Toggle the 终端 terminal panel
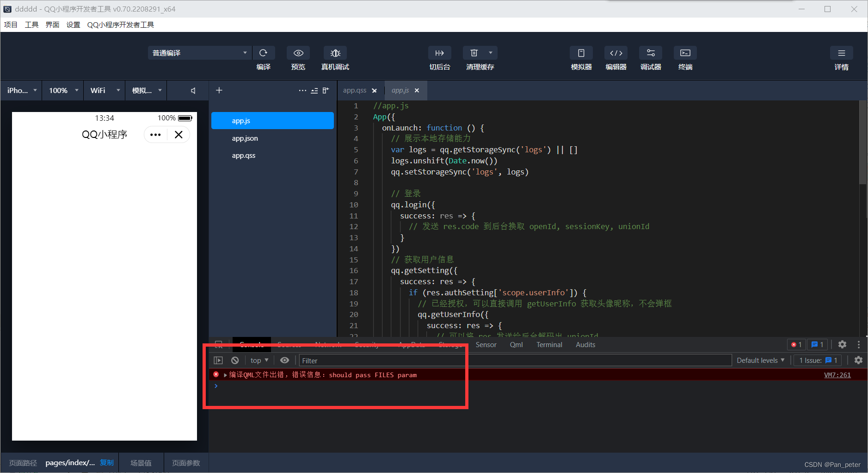The width and height of the screenshot is (868, 473). click(685, 53)
